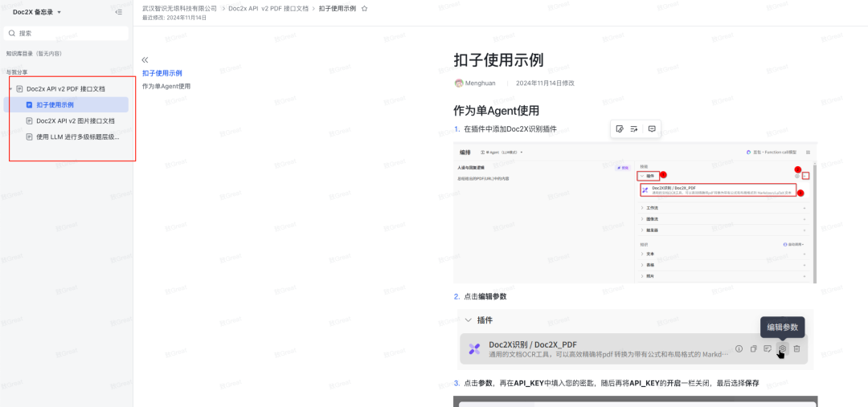
Task: Click step 2 text 点击编辑参数
Action: pyautogui.click(x=485, y=296)
